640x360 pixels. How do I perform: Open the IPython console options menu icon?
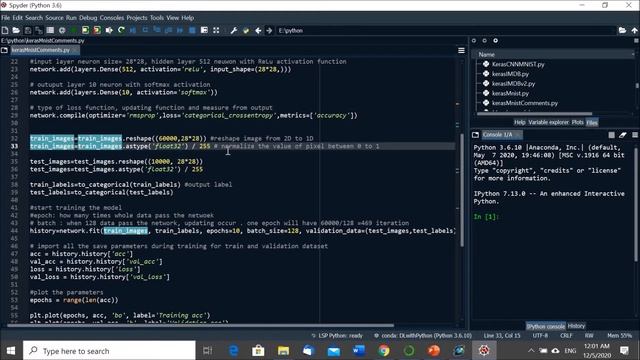[x=635, y=135]
